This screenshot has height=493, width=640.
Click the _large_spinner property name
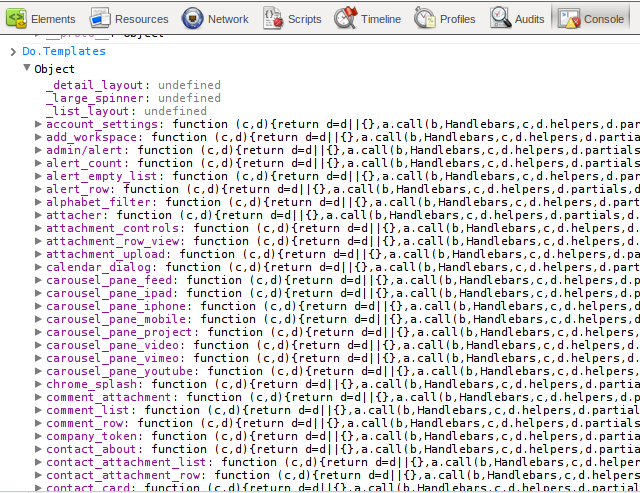pos(94,98)
